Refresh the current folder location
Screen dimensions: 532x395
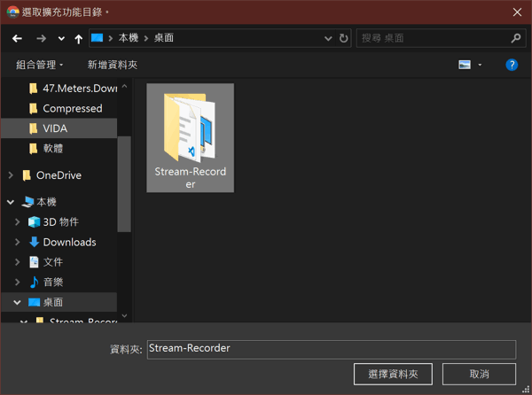click(344, 38)
